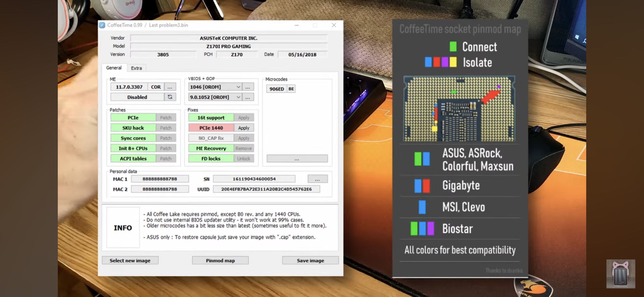Click the Disabled ME state field

pyautogui.click(x=137, y=97)
